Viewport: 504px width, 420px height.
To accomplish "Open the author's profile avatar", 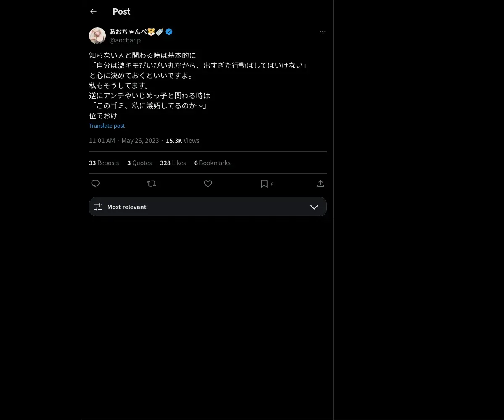I will [x=97, y=36].
